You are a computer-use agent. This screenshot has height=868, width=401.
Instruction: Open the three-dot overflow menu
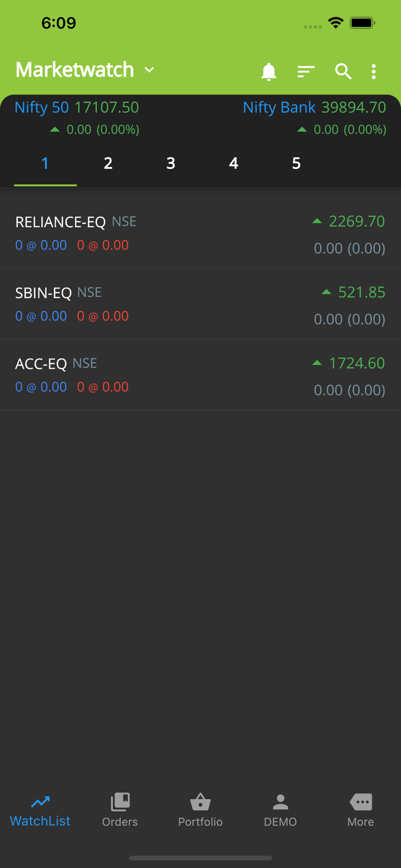coord(374,71)
